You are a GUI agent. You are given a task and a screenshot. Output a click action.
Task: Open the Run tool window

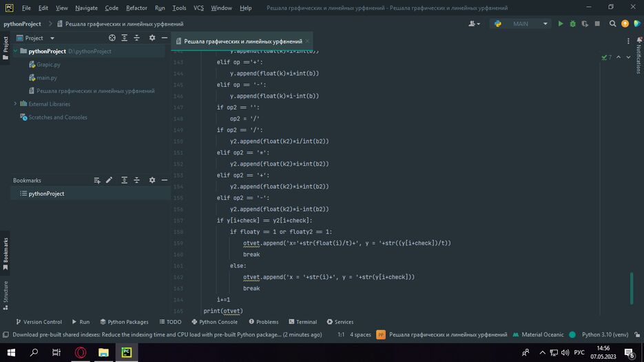[81, 322]
